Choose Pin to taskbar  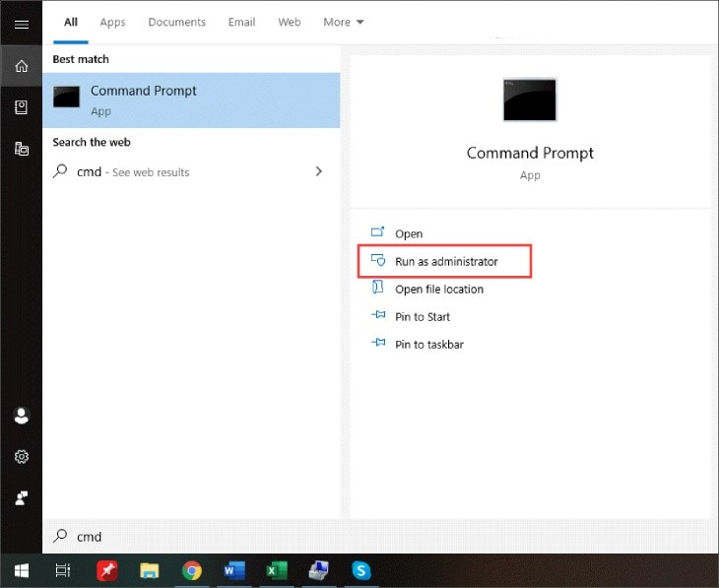[429, 345]
